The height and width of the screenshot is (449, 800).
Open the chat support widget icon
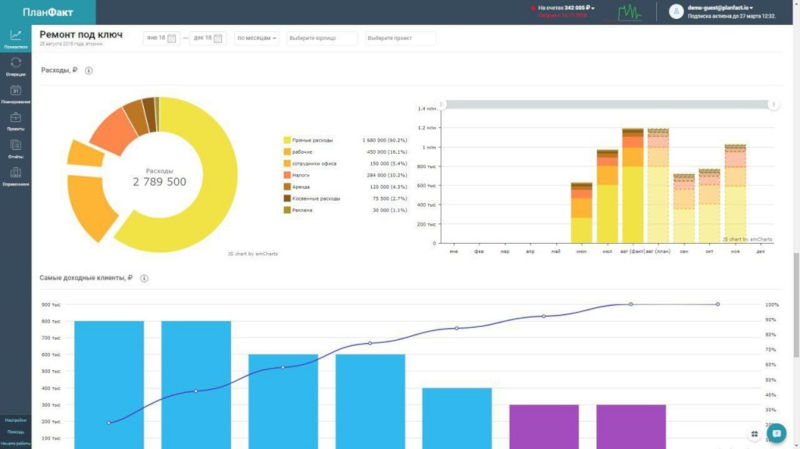776,433
